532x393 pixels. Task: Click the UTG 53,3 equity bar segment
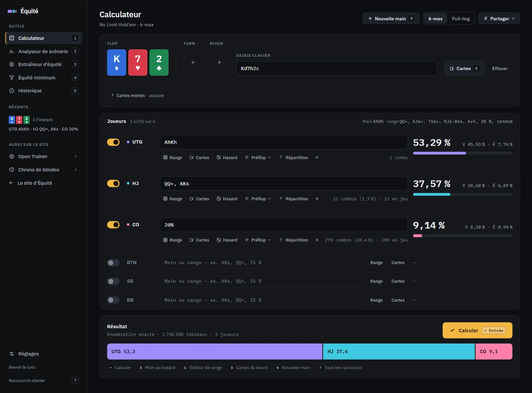pos(214,352)
